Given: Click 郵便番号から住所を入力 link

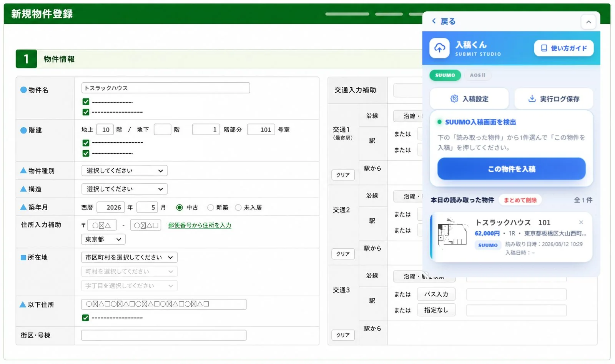Looking at the screenshot, I should coord(199,225).
